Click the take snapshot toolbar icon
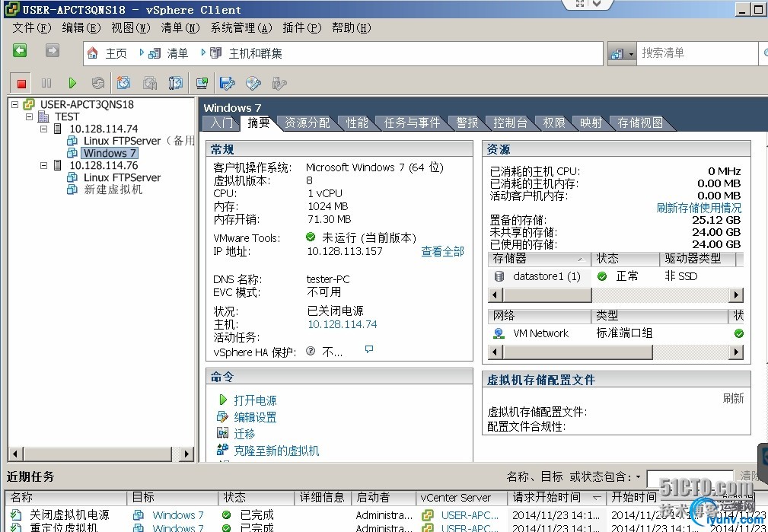Viewport: 768px width, 532px height. (123, 83)
